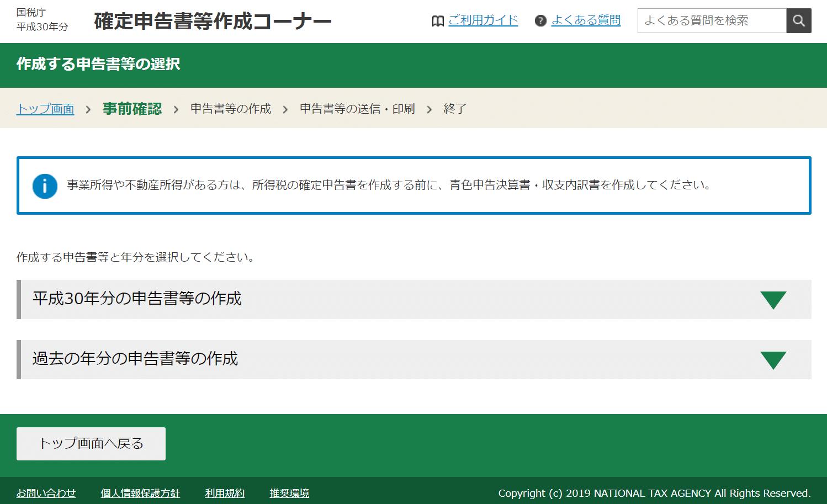
Task: Click 作成する申告書等と年分を選択してください text
Action: click(x=135, y=257)
